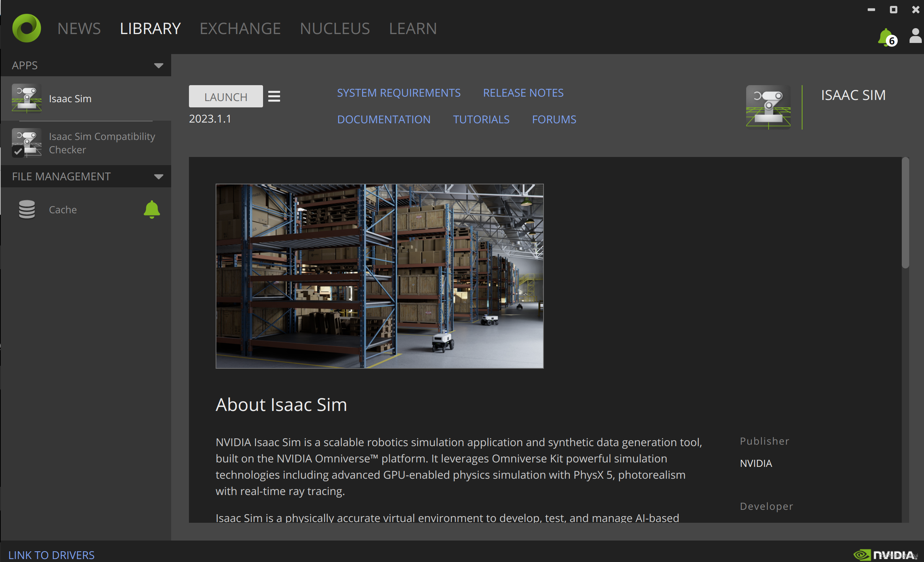This screenshot has width=924, height=562.
Task: Click the Omniverse green logo icon
Action: pos(26,28)
